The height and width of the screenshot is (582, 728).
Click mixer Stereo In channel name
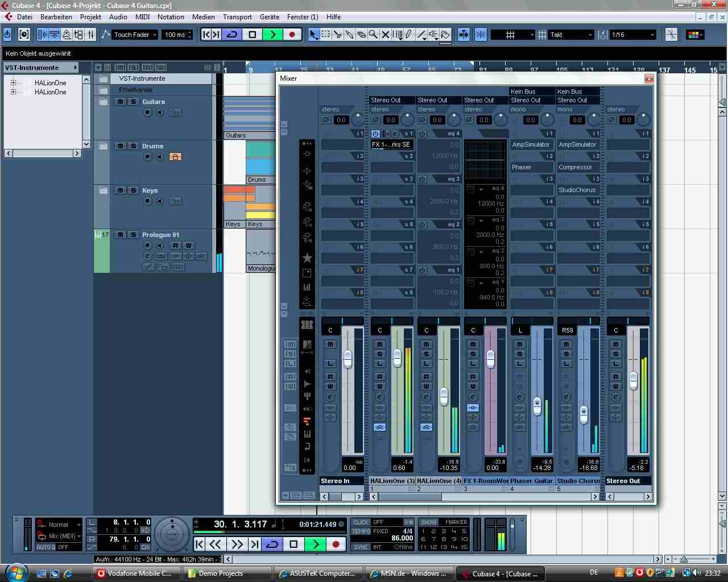click(342, 481)
